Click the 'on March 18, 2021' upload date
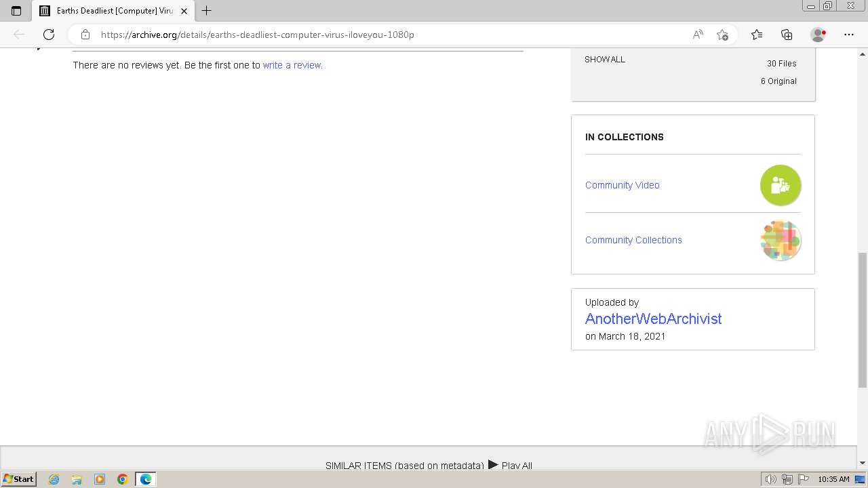Screen dimensions: 868x488 point(625,336)
